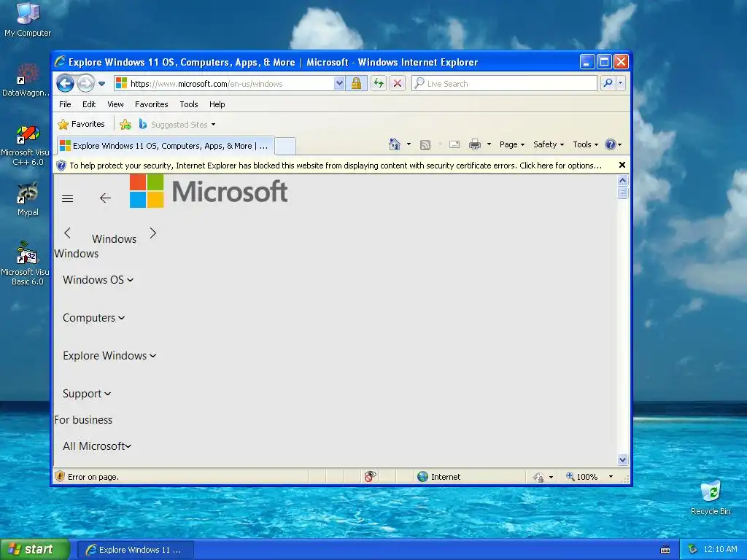Image resolution: width=747 pixels, height=560 pixels.
Task: Open the Print options dropdown arrow
Action: tap(489, 144)
